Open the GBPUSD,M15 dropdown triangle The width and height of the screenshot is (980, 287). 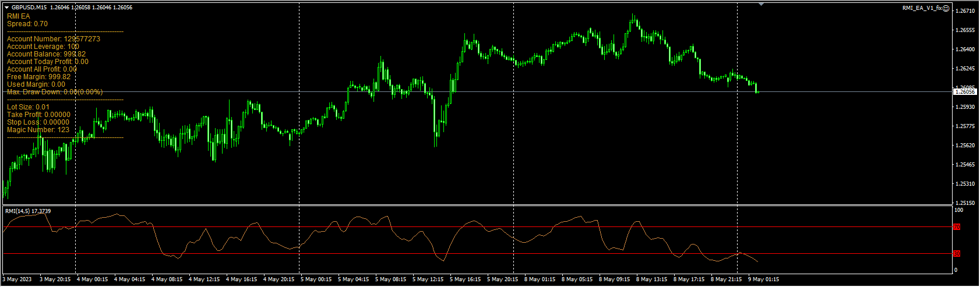pos(6,8)
